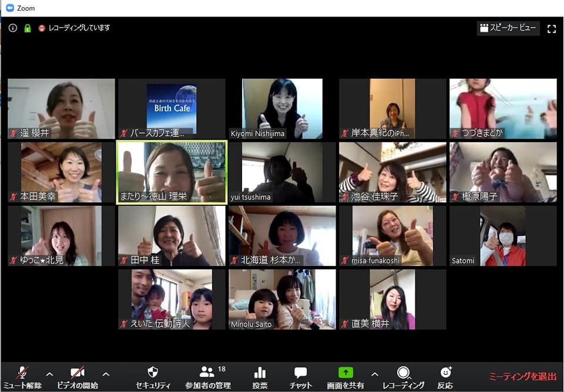
Task: Click the green encryption lock icon
Action: (28, 28)
